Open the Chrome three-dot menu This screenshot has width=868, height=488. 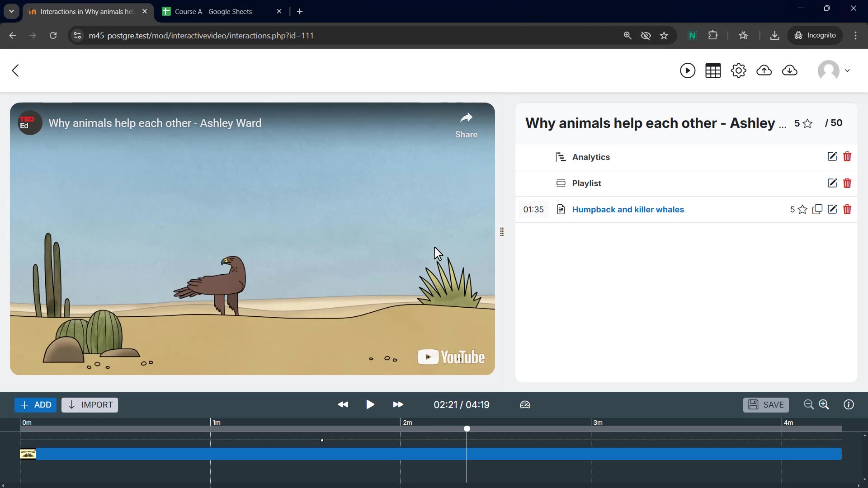[855, 35]
